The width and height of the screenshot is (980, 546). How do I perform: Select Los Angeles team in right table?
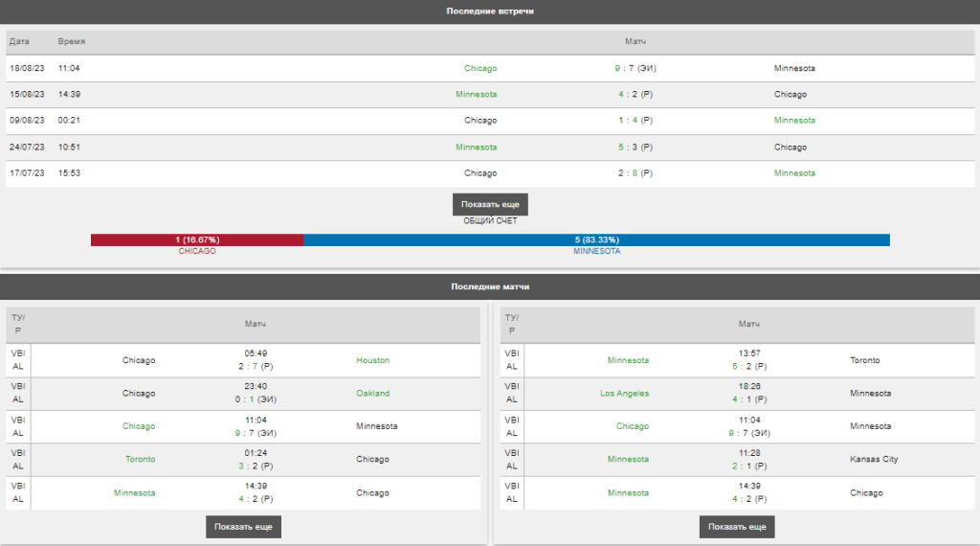[x=624, y=394]
